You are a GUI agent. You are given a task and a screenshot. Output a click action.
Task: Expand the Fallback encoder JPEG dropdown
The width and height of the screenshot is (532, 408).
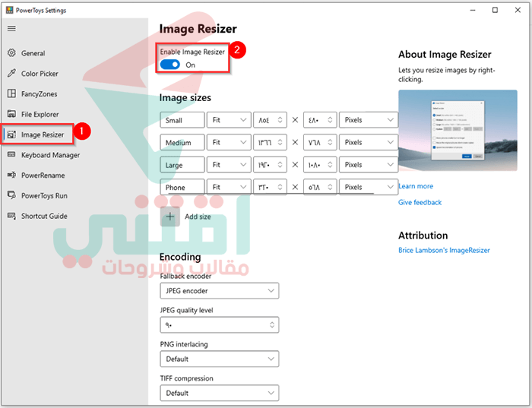(x=220, y=291)
